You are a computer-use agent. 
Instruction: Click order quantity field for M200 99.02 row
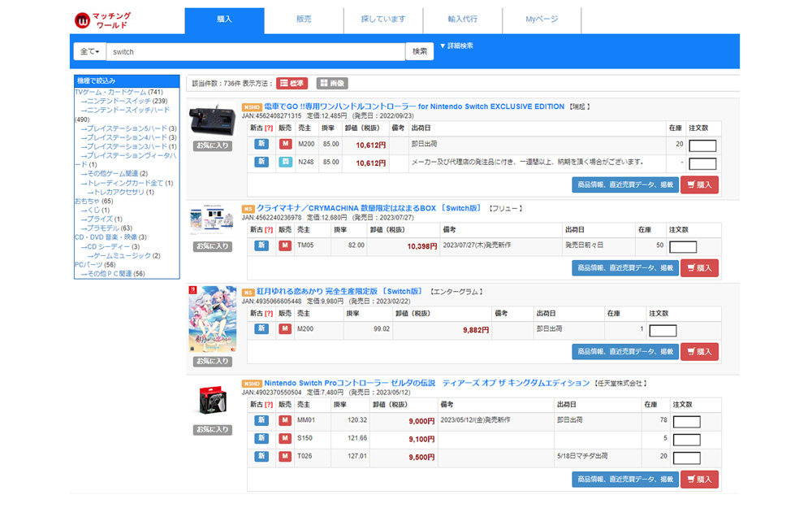click(x=663, y=331)
